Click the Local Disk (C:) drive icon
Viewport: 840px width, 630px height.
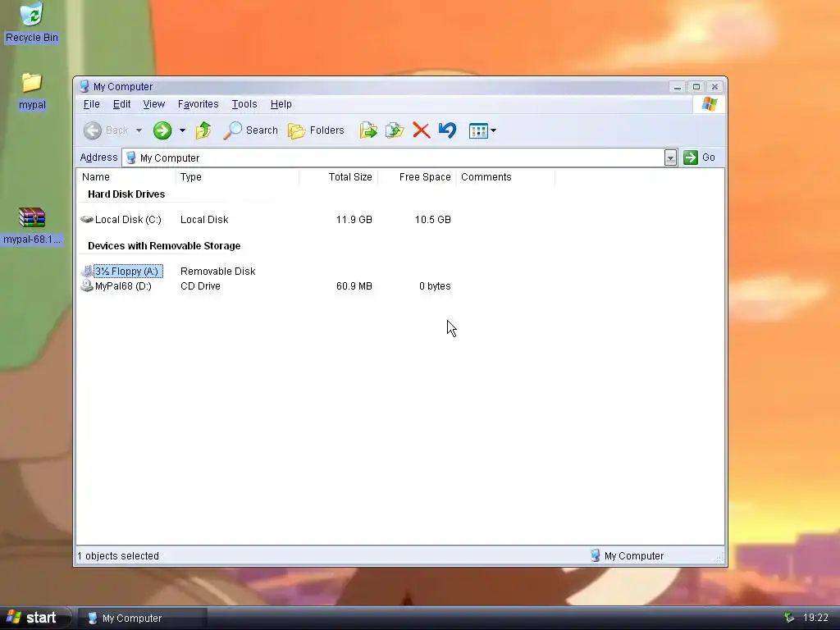click(x=87, y=220)
